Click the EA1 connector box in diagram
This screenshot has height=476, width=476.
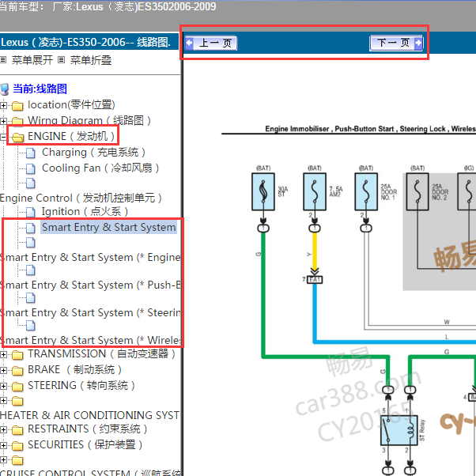point(315,279)
